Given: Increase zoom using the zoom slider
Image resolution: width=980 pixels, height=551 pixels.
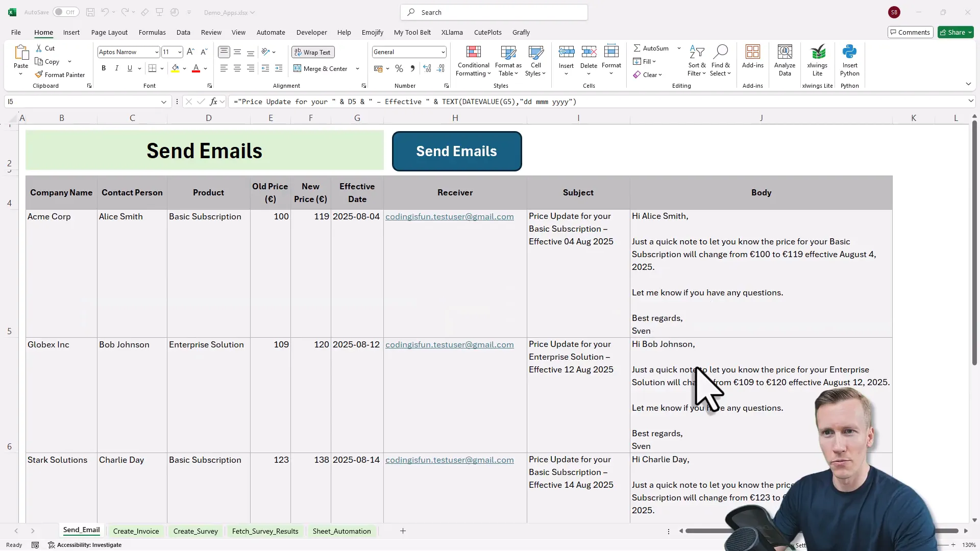Looking at the screenshot, I should pos(953,545).
